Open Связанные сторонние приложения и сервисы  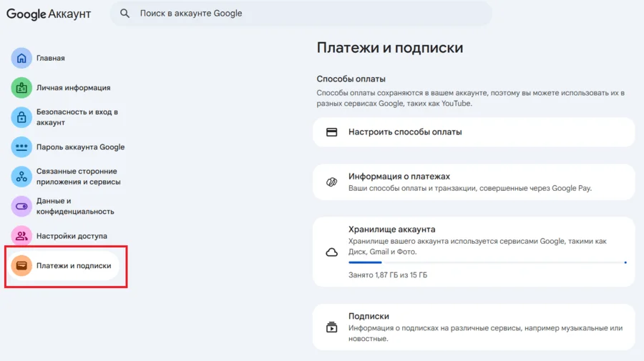(79, 177)
